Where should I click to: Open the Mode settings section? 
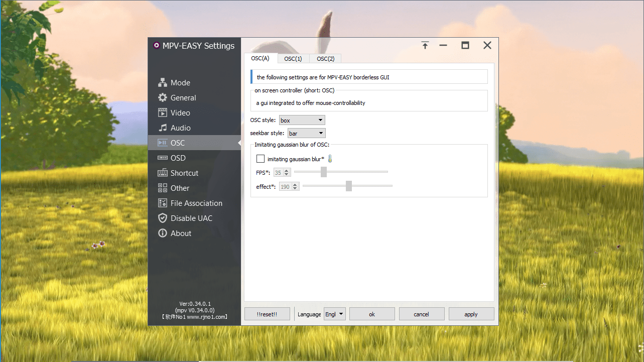194,83
